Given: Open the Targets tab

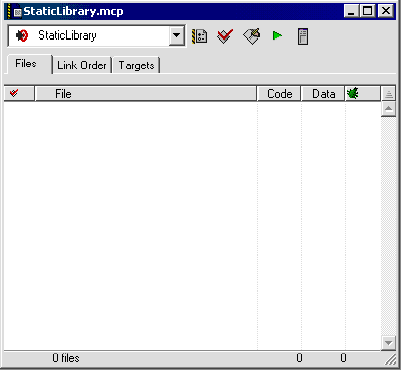Looking at the screenshot, I should tap(136, 65).
